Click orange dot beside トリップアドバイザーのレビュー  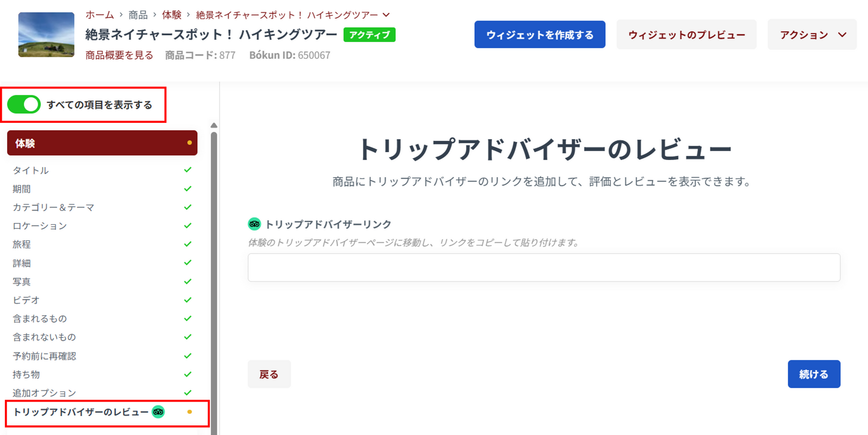coord(189,412)
